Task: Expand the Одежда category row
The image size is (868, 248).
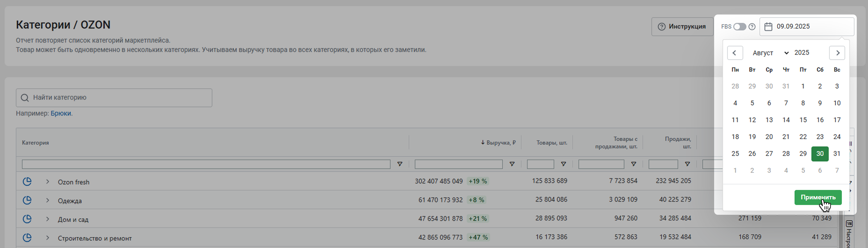Action: (x=47, y=200)
